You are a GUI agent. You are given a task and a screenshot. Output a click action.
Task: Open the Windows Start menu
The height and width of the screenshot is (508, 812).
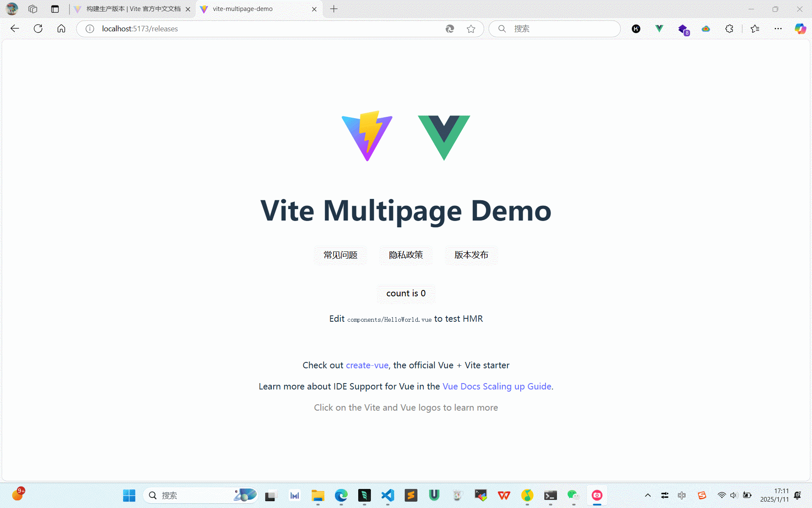129,495
